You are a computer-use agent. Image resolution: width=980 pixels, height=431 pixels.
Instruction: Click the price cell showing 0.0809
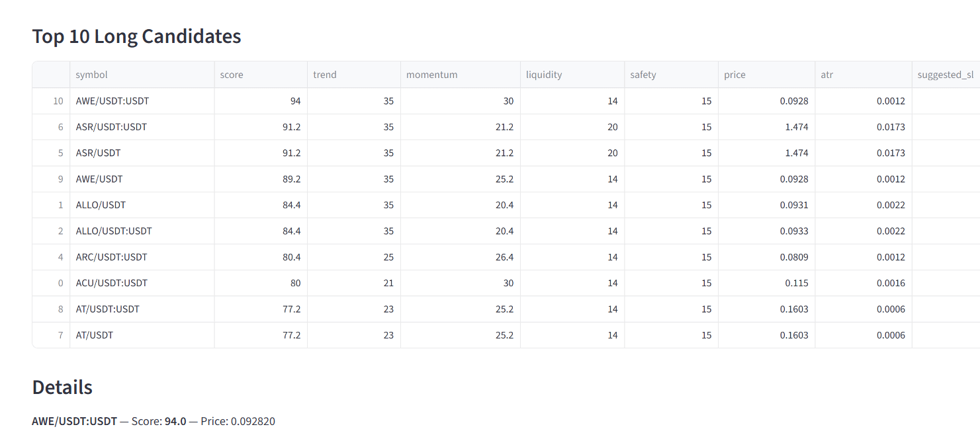click(794, 256)
